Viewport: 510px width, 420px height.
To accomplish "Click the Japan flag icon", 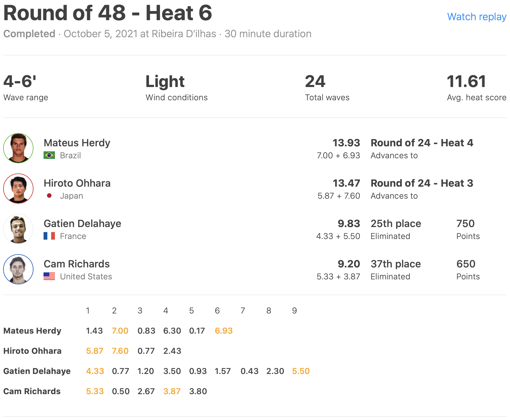I will (49, 196).
